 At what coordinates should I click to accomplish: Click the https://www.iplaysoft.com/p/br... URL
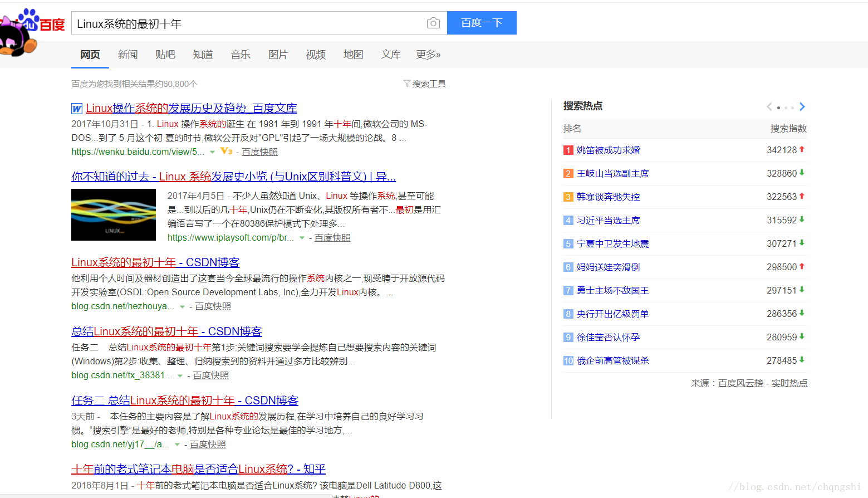click(231, 237)
